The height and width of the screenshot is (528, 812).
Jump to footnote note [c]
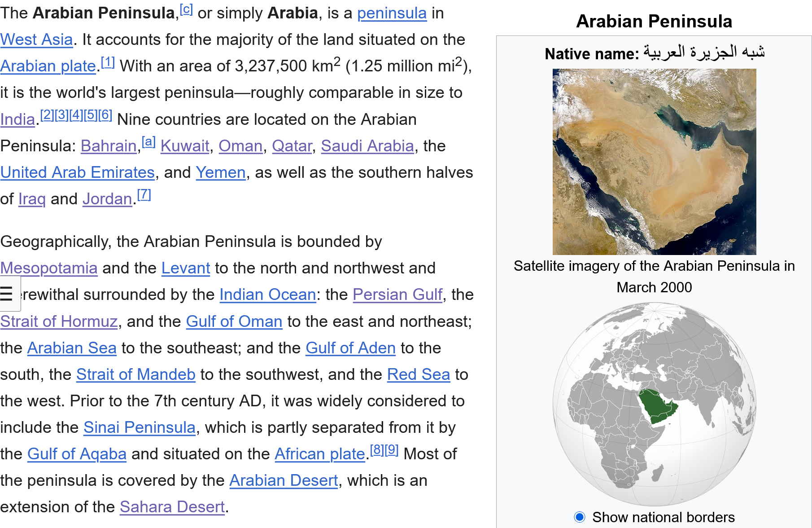point(186,9)
